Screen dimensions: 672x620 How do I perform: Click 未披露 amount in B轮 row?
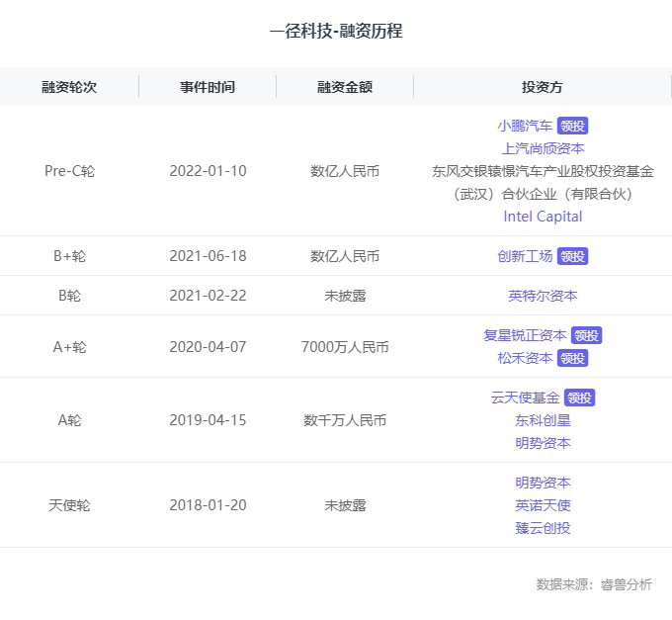(345, 296)
